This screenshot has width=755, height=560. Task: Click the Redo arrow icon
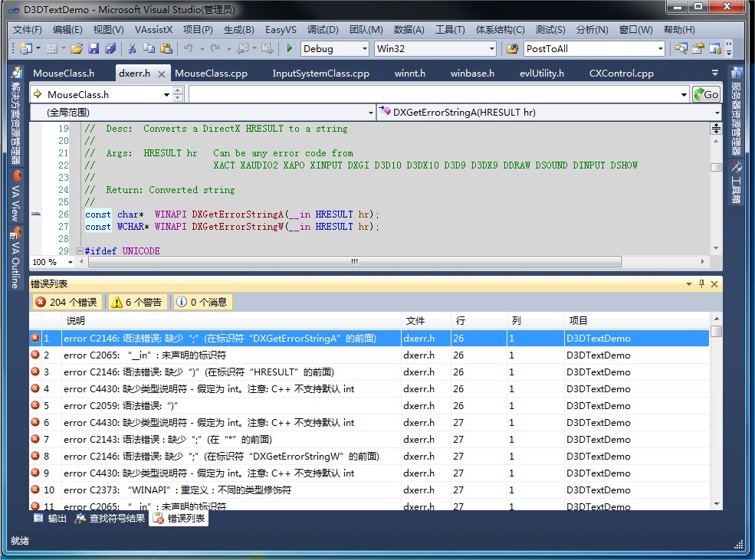[215, 48]
